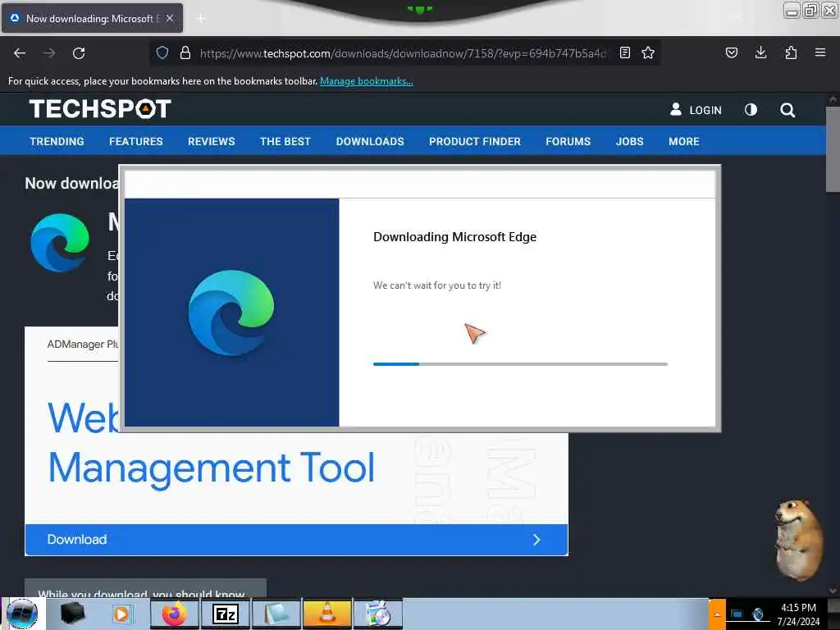
Task: Show hidden tray icons arrow
Action: pyautogui.click(x=717, y=614)
